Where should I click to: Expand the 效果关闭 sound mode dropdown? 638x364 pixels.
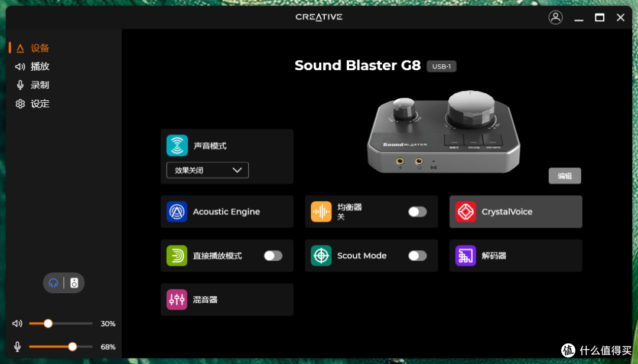coord(207,170)
